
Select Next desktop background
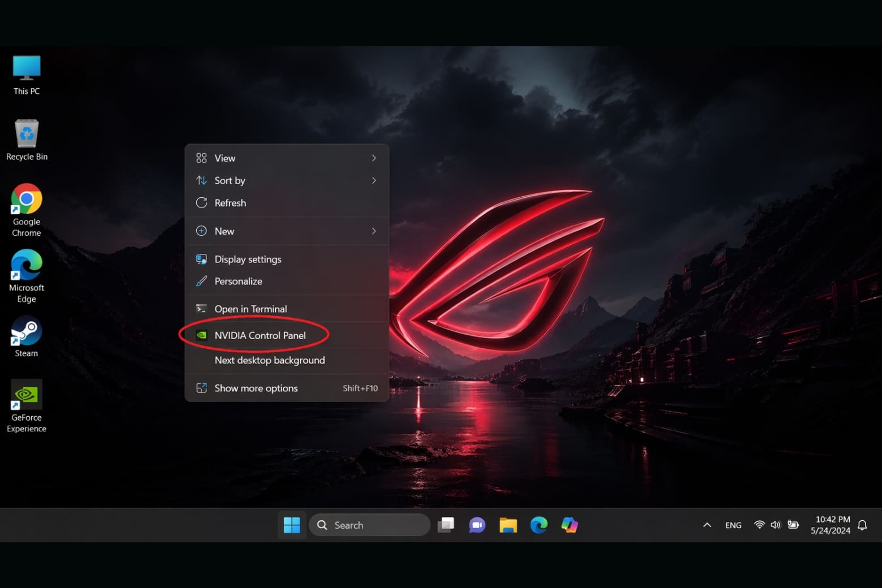(x=287, y=360)
